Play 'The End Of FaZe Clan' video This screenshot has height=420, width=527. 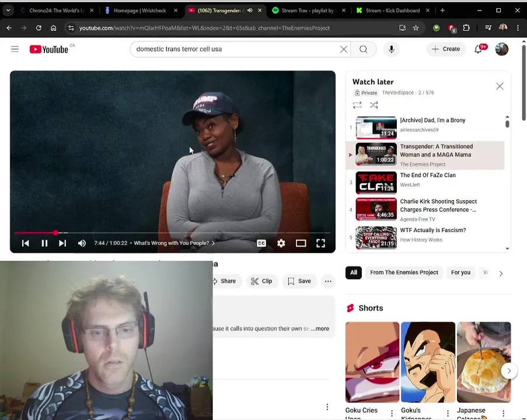point(425,183)
